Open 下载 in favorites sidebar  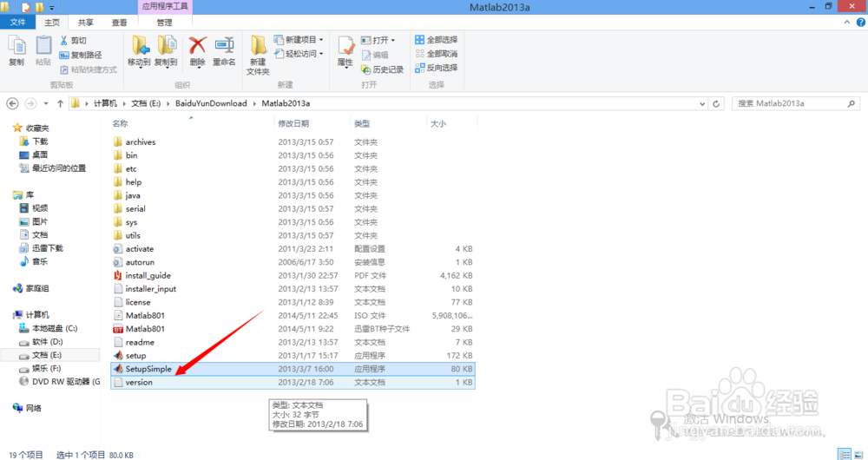[x=40, y=141]
